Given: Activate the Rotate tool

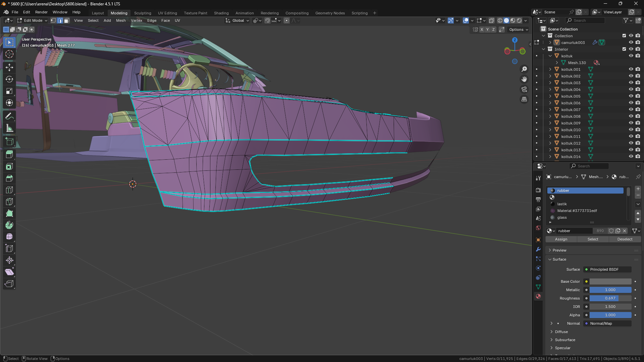Looking at the screenshot, I should point(9,80).
